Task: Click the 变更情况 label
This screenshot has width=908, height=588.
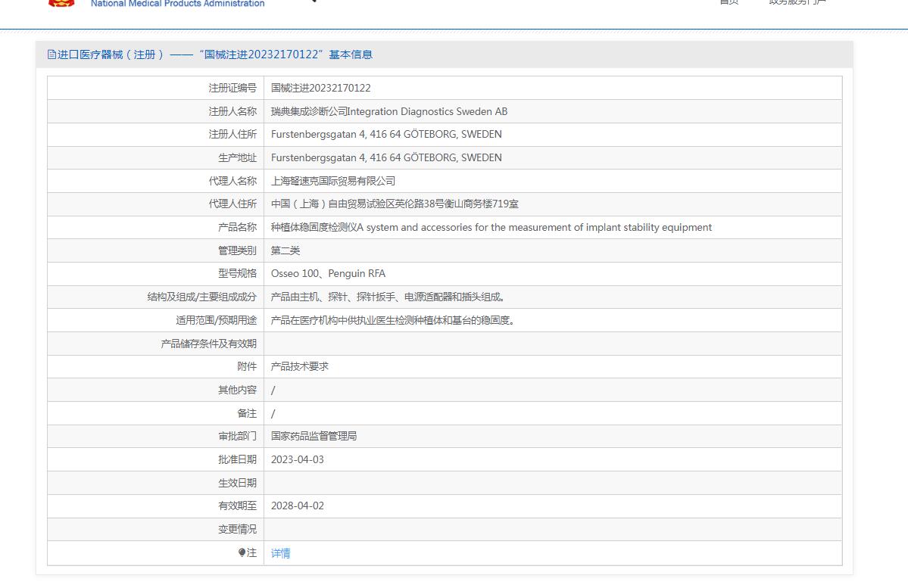Action: coord(238,529)
